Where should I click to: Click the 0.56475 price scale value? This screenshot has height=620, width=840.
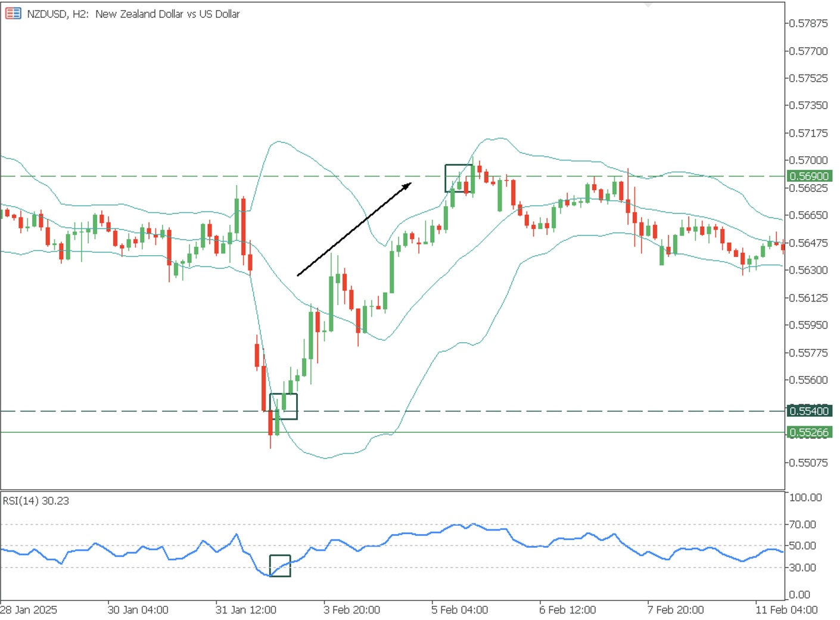click(x=808, y=243)
